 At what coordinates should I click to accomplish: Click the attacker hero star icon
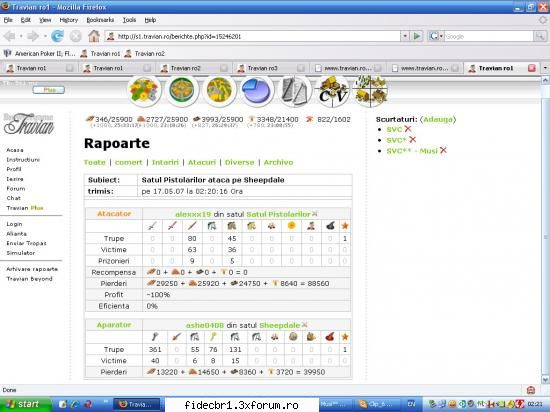point(345,226)
